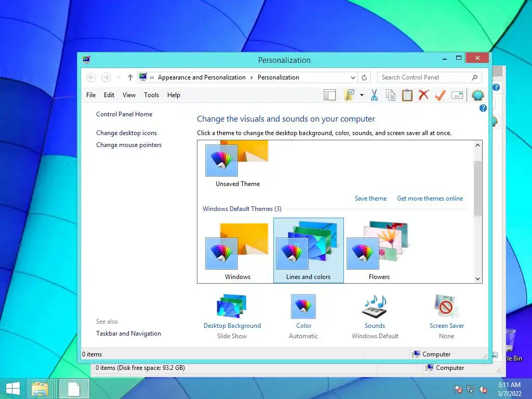Refresh the Personalization page

[x=364, y=78]
